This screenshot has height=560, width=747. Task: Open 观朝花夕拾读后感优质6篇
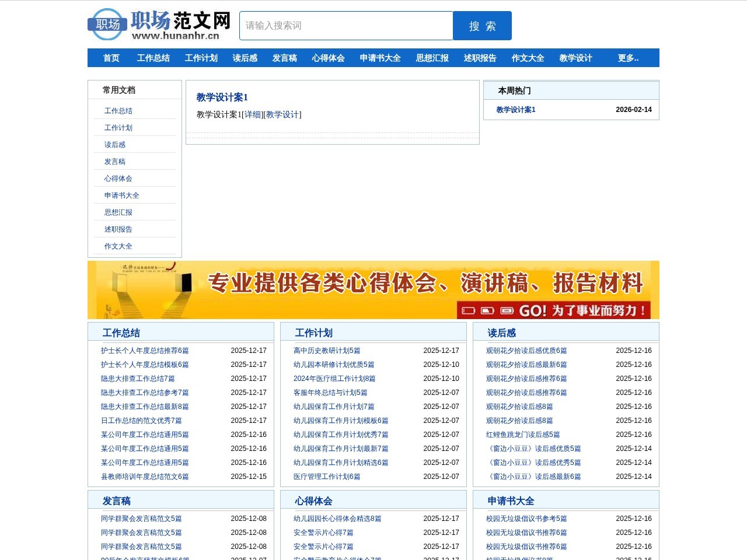(x=526, y=351)
